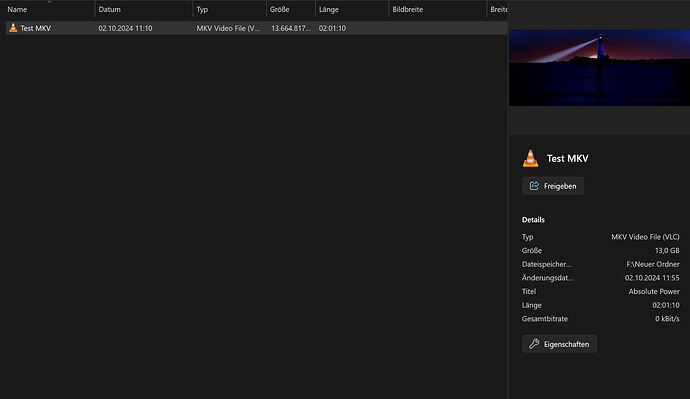
Task: Click the lighthouse video preview thumbnail
Action: 599,68
